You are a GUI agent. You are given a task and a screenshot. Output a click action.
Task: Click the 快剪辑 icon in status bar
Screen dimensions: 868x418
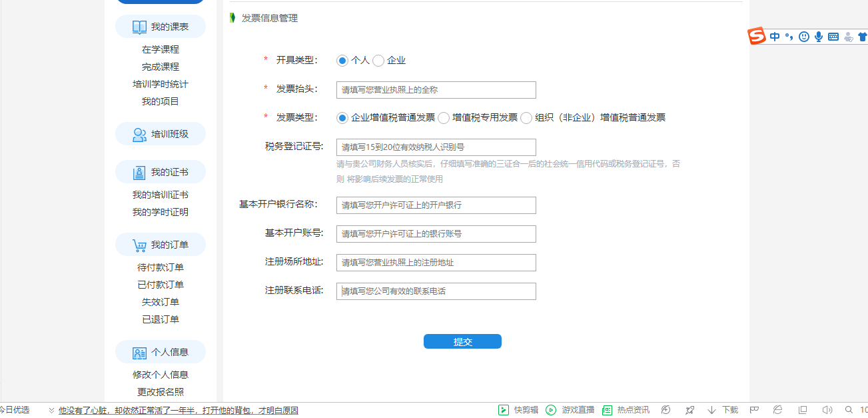(x=504, y=410)
